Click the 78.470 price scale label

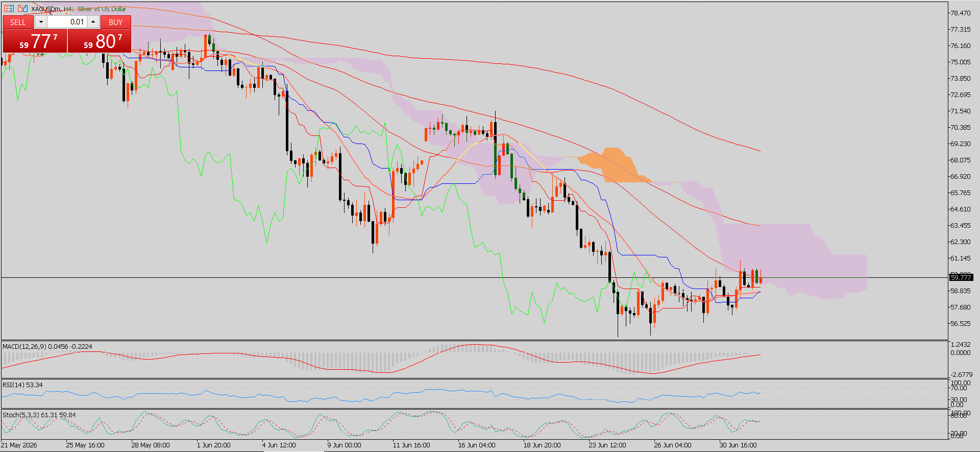point(960,13)
